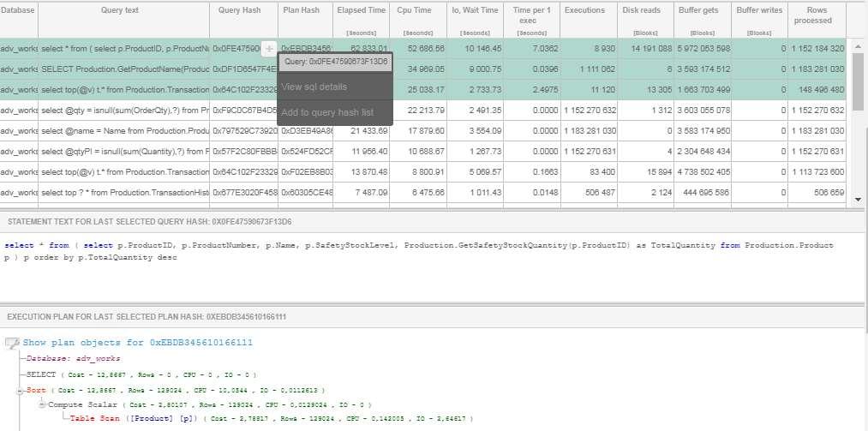Click the plus icon beside query hash 0x0FE47590
The width and height of the screenshot is (868, 431).
(x=269, y=49)
